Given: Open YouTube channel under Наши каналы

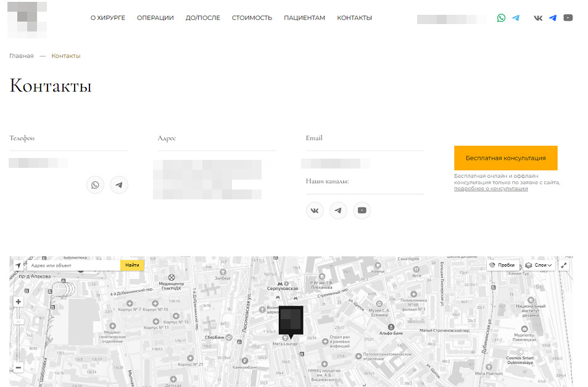Looking at the screenshot, I should coord(362,210).
